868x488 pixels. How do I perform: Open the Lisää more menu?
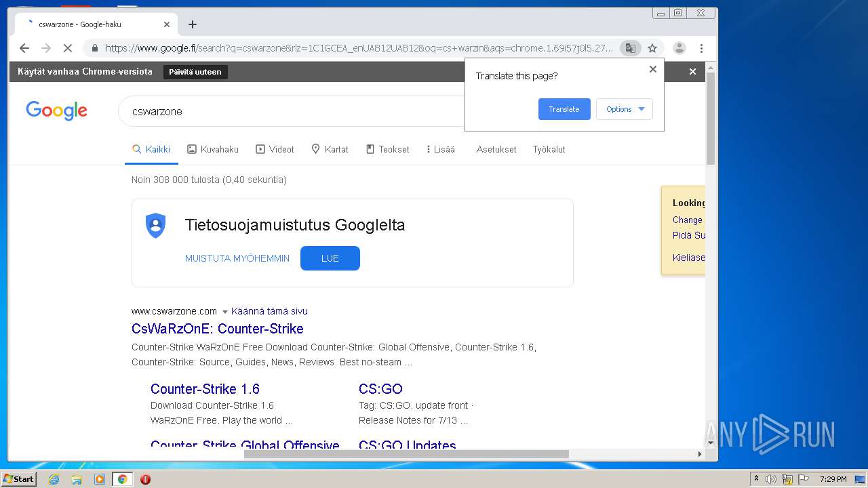pyautogui.click(x=441, y=149)
